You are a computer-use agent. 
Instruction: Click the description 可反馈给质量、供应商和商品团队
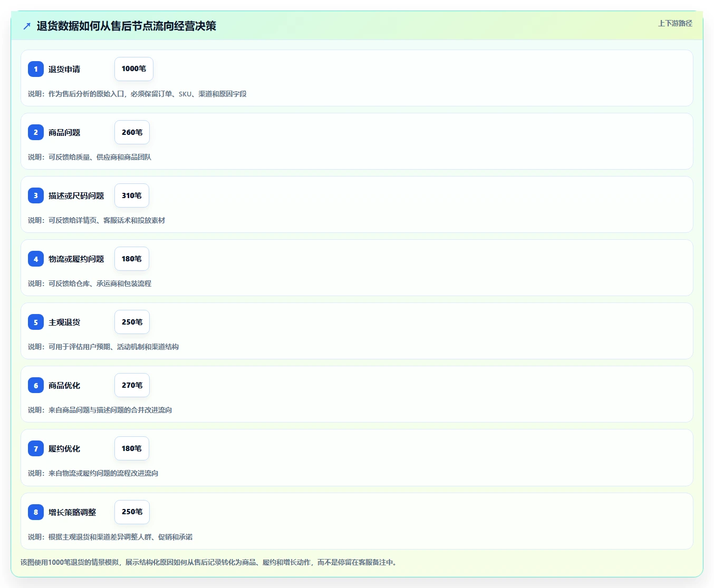tap(90, 157)
